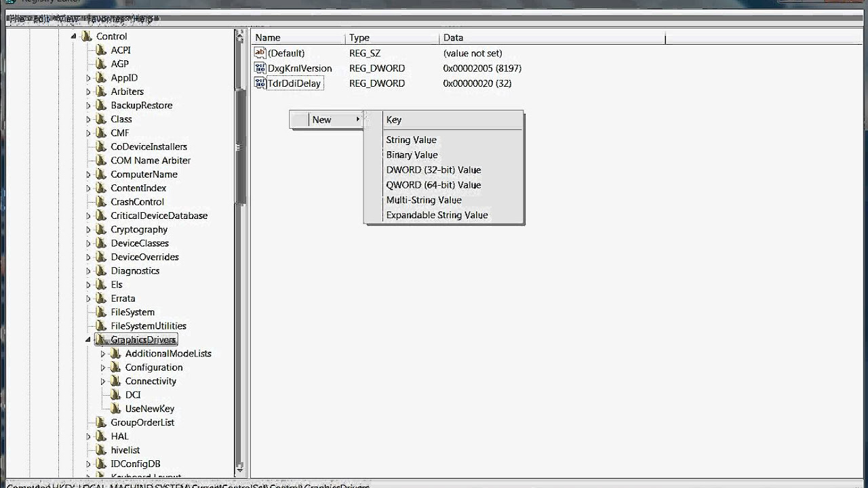The image size is (868, 488).
Task: Click the tree pane scroll up arrow
Action: [239, 36]
